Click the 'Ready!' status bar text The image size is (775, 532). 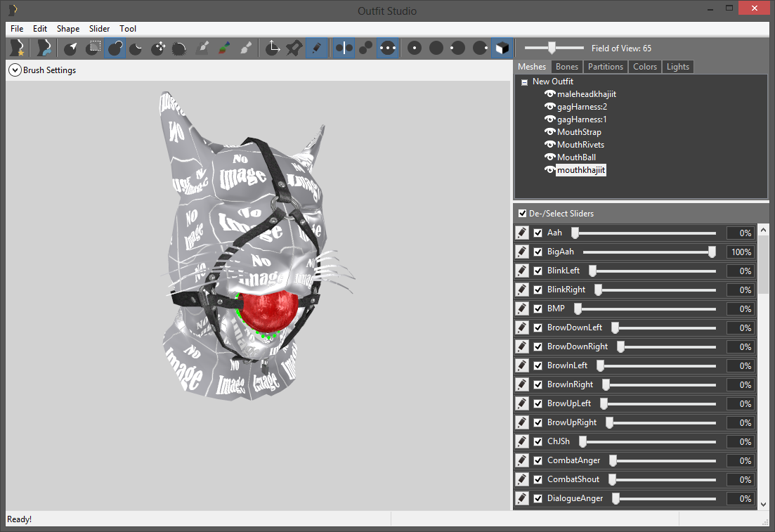click(19, 519)
